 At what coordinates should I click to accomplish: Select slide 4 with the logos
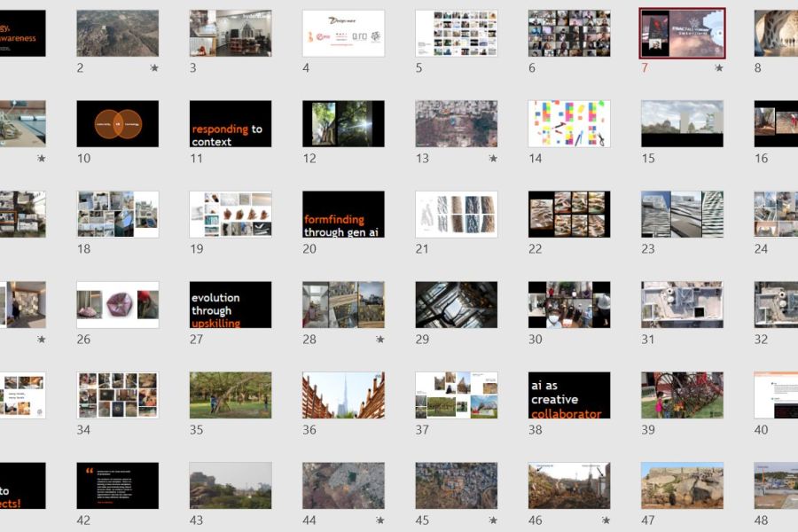tap(343, 33)
